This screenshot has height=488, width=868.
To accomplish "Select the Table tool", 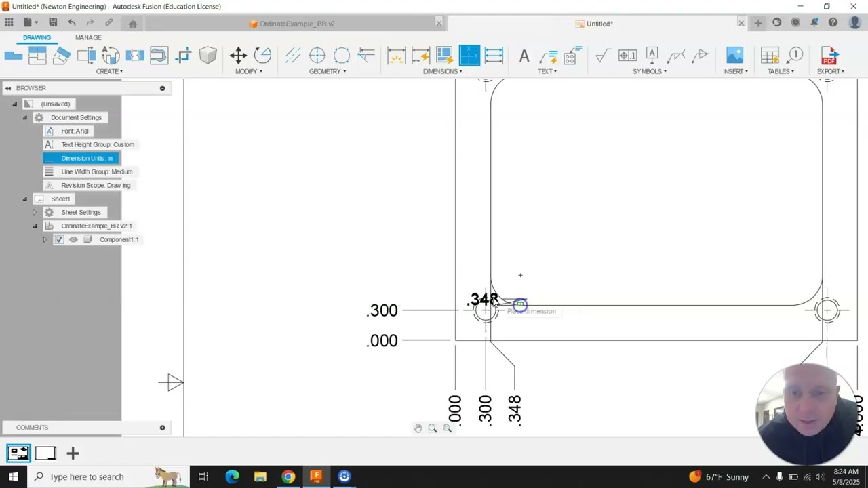I will tap(770, 56).
